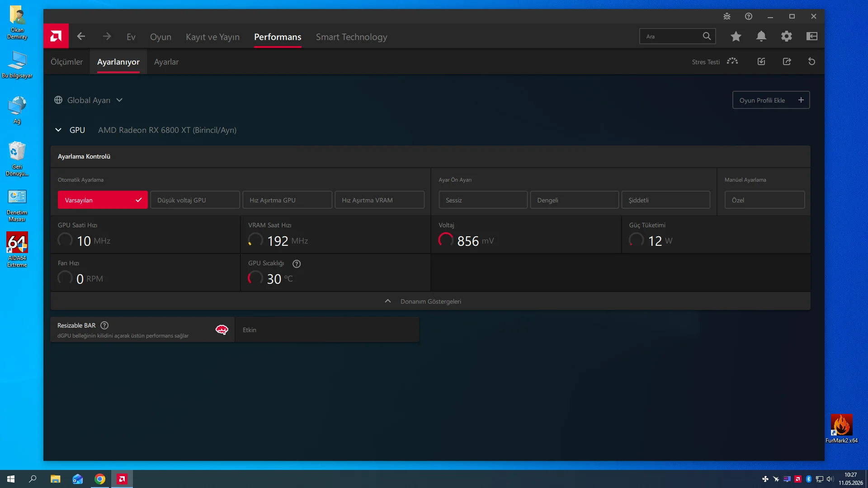Click the load profile icon
Viewport: 868px width, 488px height.
(x=761, y=61)
